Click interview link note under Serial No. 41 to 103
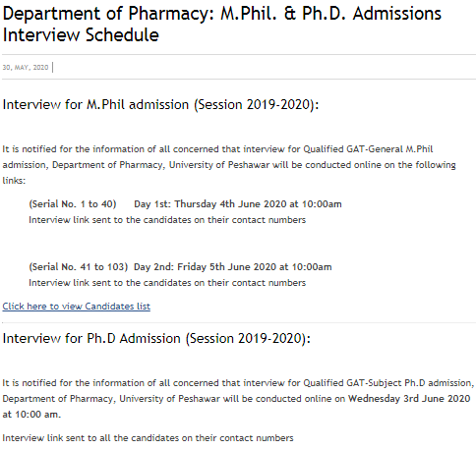476x450 pixels. coord(167,283)
